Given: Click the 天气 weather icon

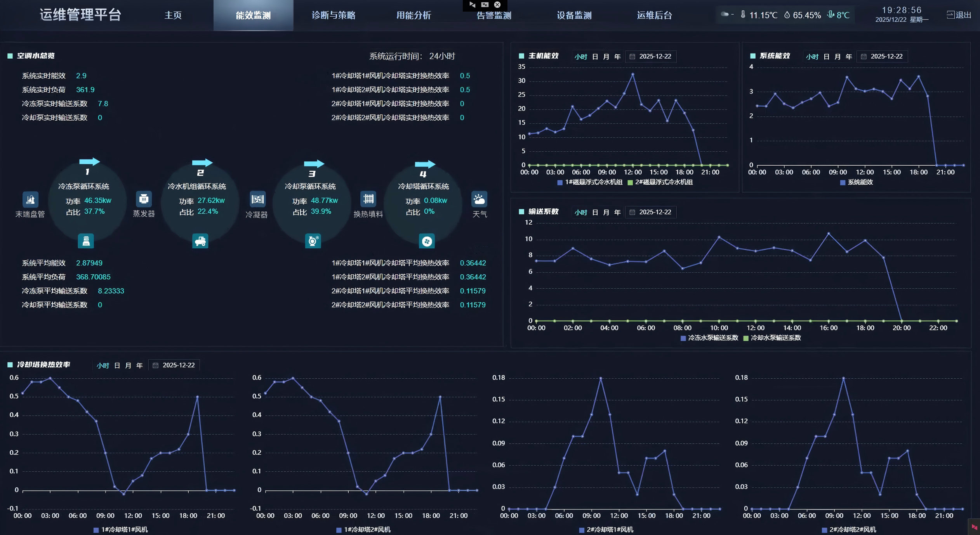Looking at the screenshot, I should point(479,199).
